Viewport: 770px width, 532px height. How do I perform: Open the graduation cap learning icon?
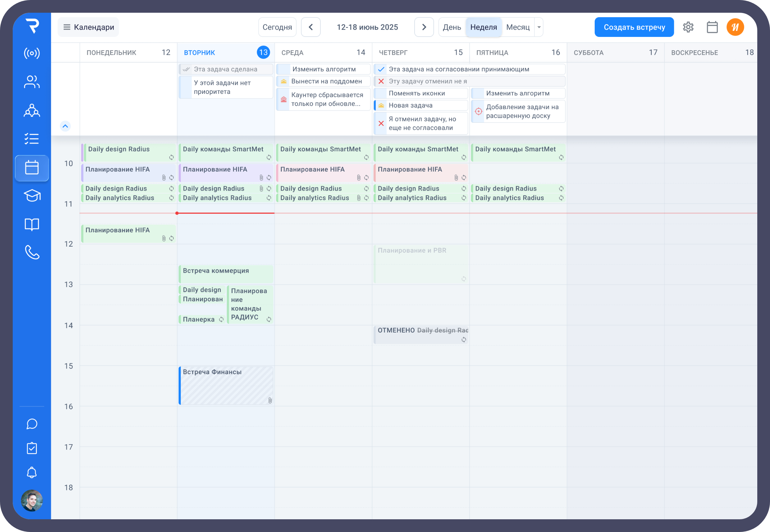point(32,195)
